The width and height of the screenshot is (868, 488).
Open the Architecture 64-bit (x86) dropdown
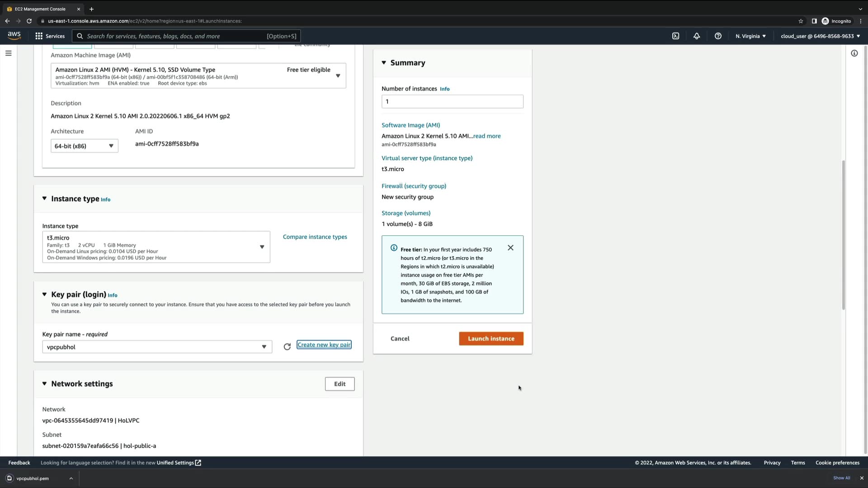click(84, 146)
